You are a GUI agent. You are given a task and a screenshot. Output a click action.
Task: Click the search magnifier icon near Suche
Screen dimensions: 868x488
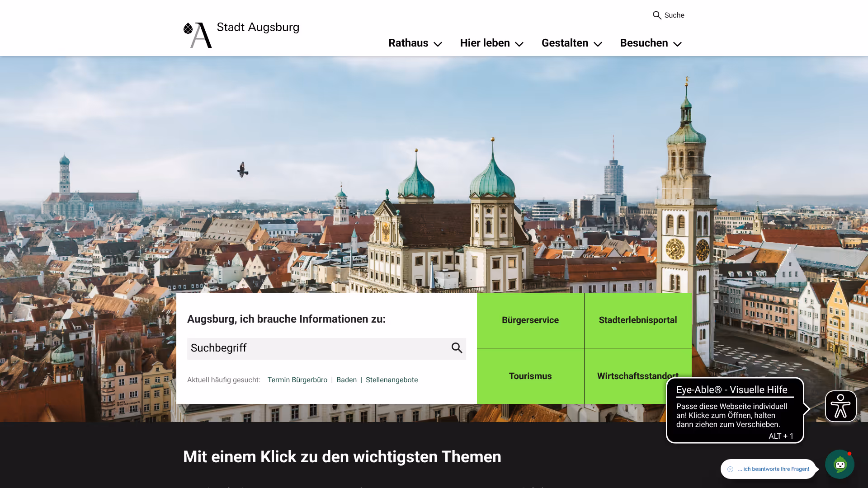(x=657, y=15)
